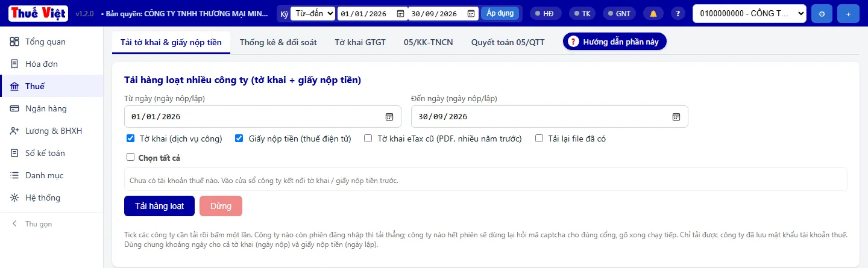Enable Tờ khai eTax cũ checkbox
This screenshot has height=268, width=868.
(368, 139)
